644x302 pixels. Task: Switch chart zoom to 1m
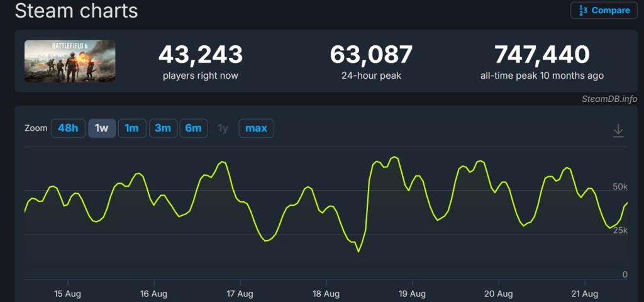pyautogui.click(x=132, y=128)
